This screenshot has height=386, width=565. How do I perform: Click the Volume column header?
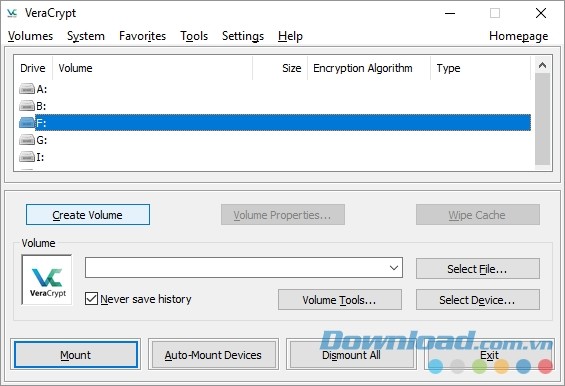152,68
